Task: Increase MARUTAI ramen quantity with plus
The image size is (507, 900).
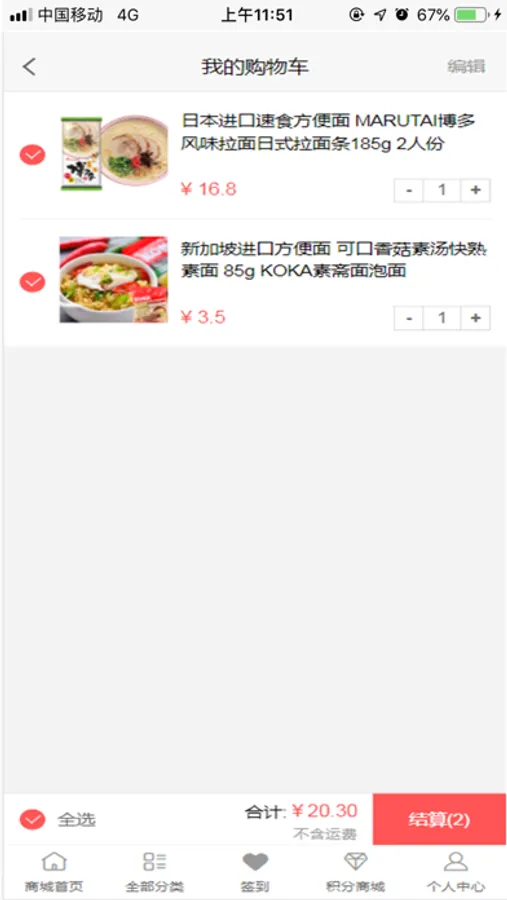Action: click(x=475, y=191)
